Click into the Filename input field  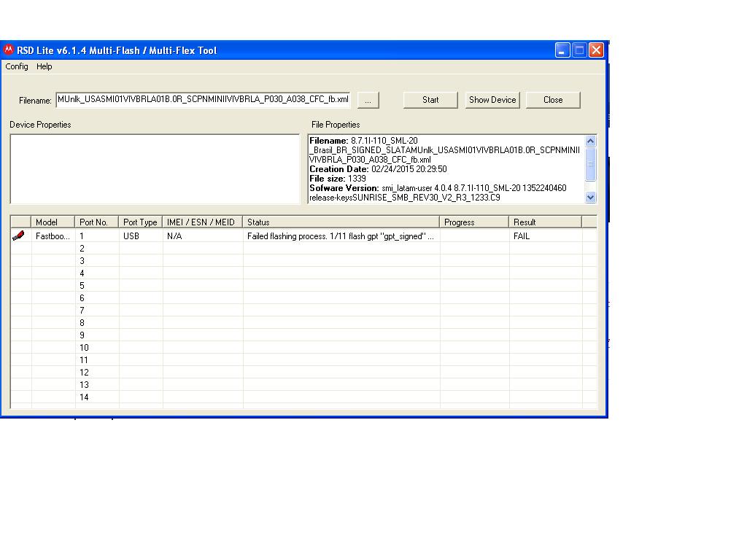(203, 99)
